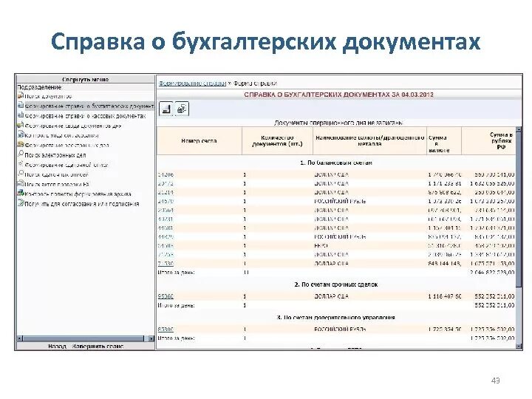Click the Наименование валюты/драгоценного металла header
This screenshot has height=399, width=532.
[x=370, y=141]
